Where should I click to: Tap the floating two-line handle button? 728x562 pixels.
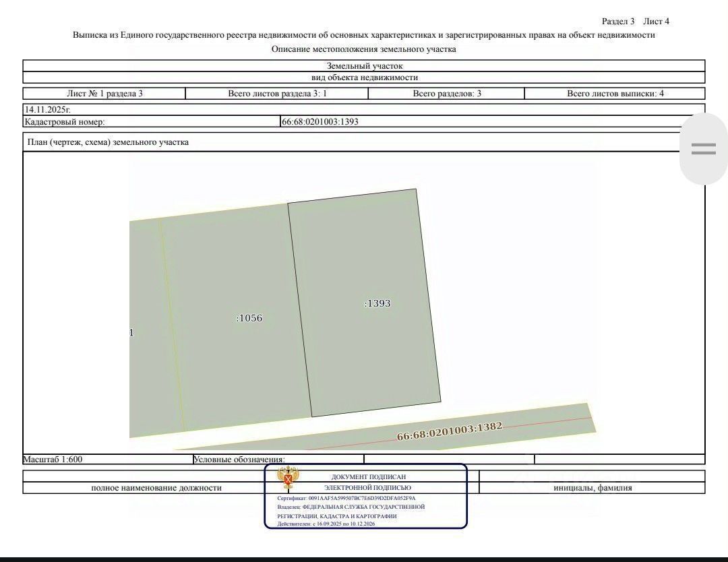pyautogui.click(x=703, y=149)
